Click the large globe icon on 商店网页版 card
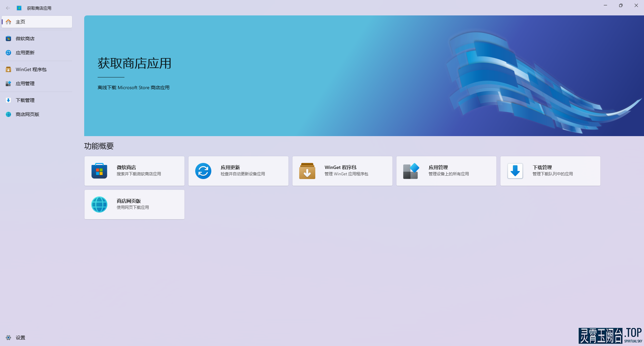The height and width of the screenshot is (346, 644). coord(99,205)
